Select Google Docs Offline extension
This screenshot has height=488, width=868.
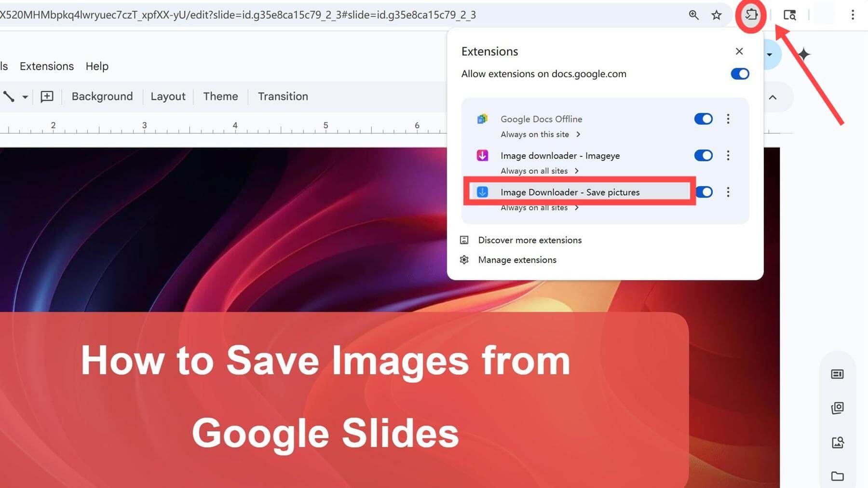point(541,119)
